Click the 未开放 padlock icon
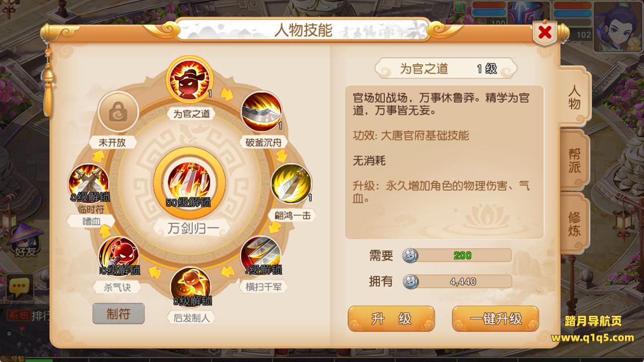 tap(118, 111)
